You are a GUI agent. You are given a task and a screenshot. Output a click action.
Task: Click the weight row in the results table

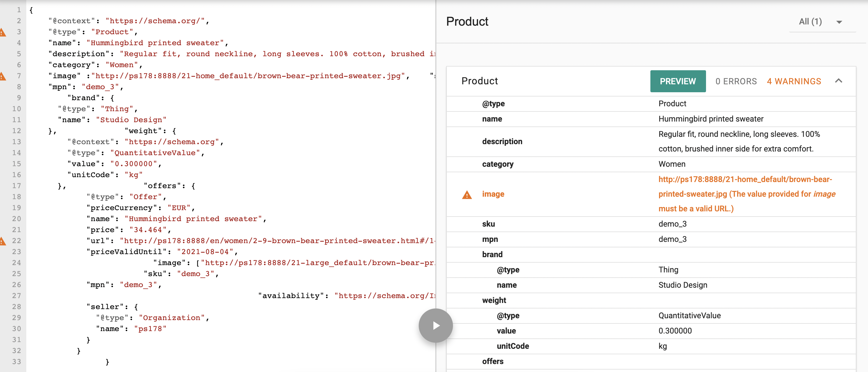494,300
